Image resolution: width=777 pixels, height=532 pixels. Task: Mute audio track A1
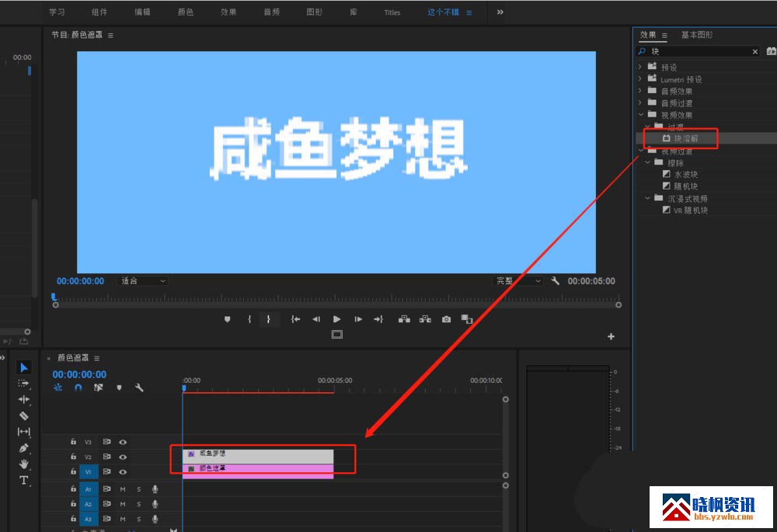tap(123, 489)
